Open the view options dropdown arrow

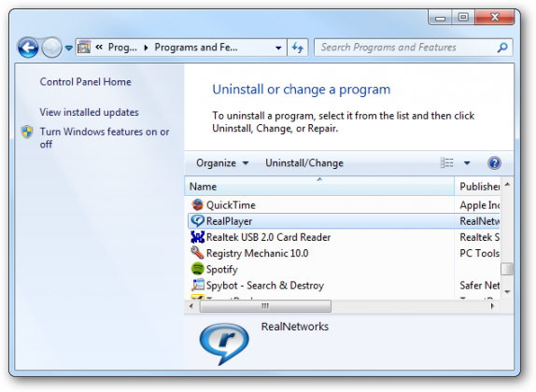coord(467,163)
